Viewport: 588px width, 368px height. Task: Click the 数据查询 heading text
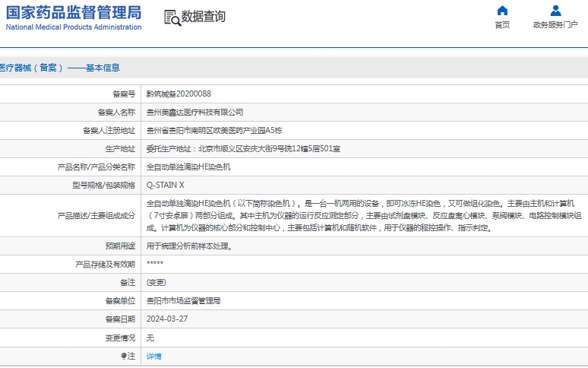pos(204,17)
